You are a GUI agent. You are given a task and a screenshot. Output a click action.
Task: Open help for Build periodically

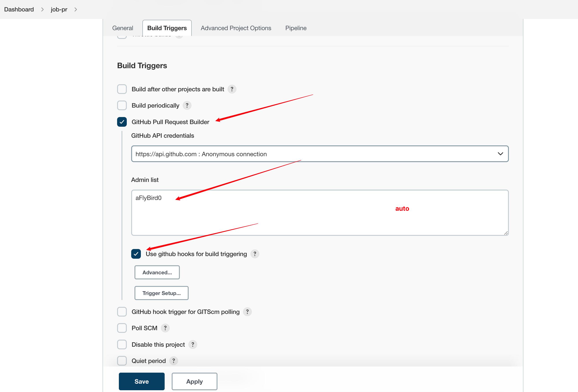(187, 105)
